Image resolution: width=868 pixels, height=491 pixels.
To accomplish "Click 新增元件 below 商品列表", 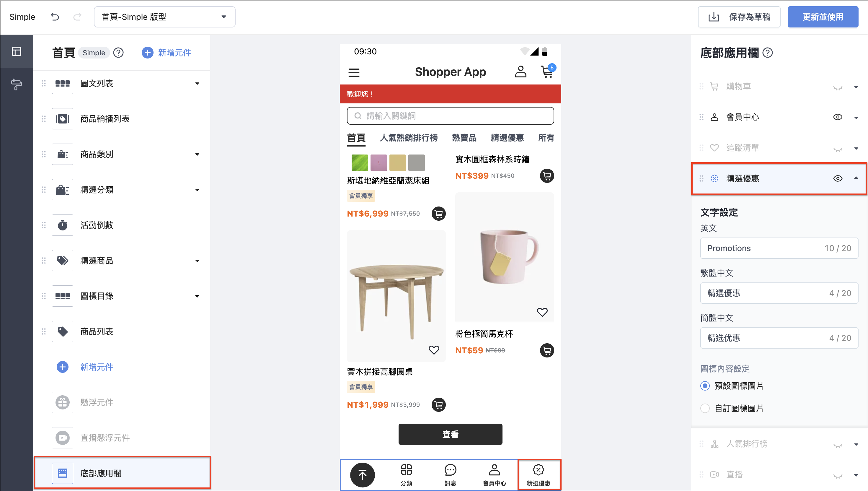I will pyautogui.click(x=85, y=367).
